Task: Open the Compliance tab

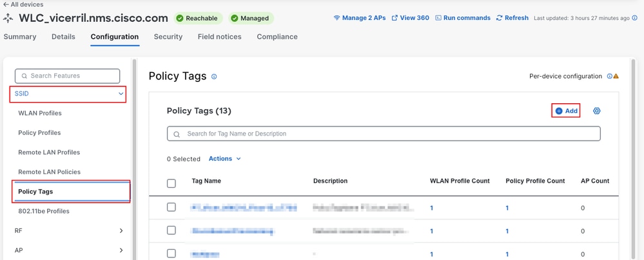Action: coord(277,37)
